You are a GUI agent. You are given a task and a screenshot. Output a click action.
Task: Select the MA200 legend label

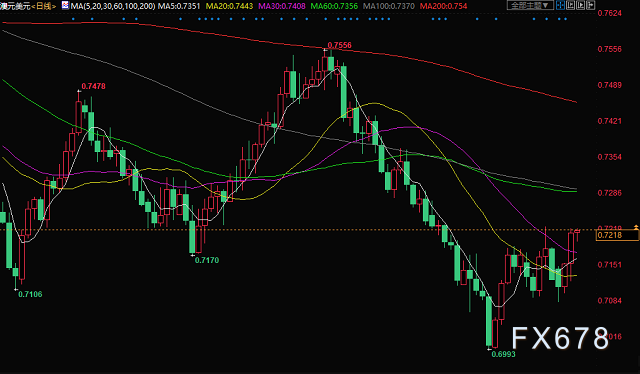coord(443,6)
